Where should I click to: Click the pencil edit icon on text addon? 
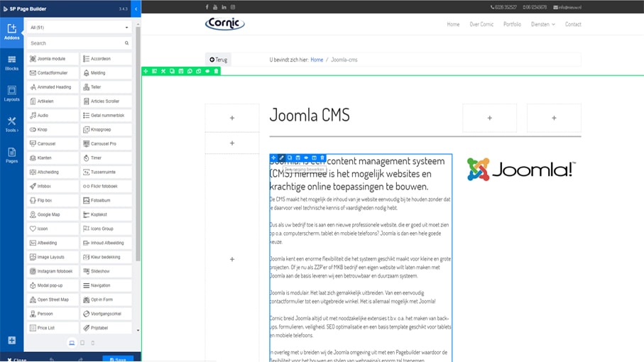[x=281, y=158]
